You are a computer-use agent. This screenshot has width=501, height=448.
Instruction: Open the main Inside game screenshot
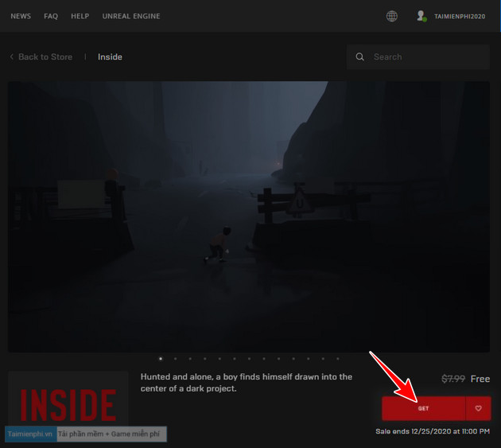[249, 216]
